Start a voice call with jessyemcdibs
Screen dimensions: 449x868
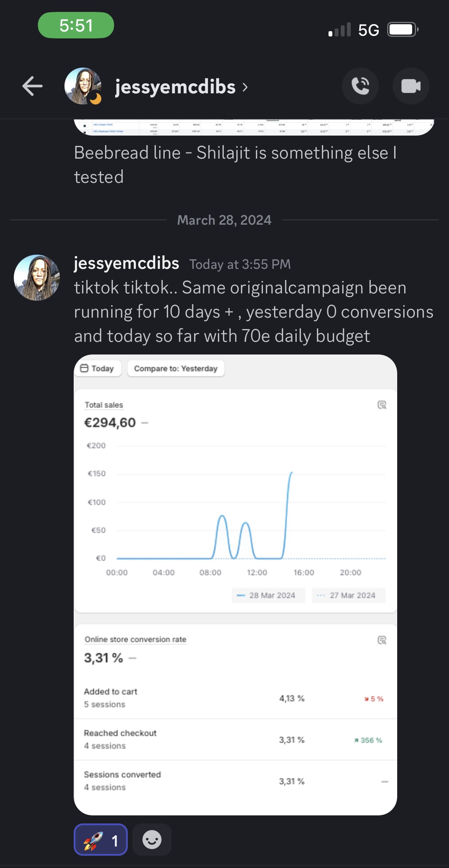361,86
